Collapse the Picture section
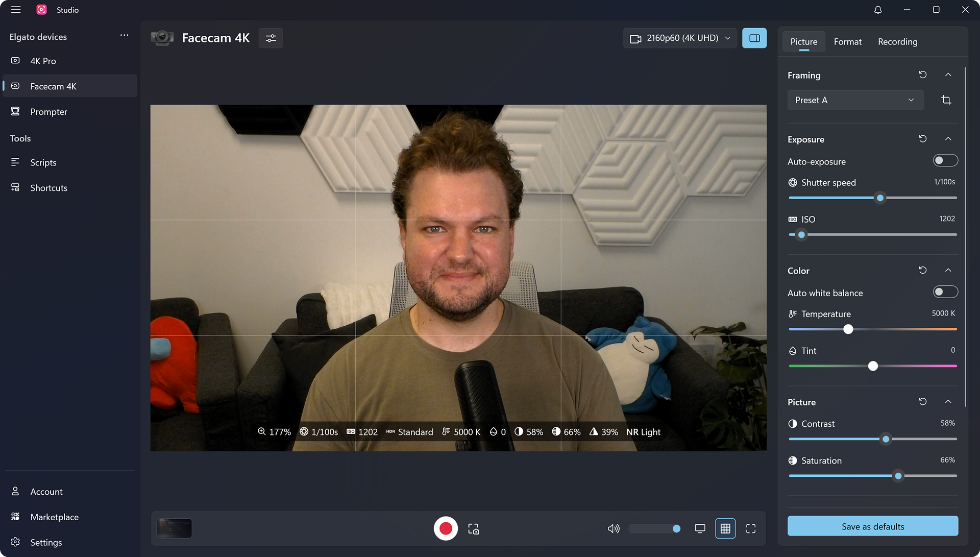This screenshot has height=557, width=980. (x=948, y=402)
